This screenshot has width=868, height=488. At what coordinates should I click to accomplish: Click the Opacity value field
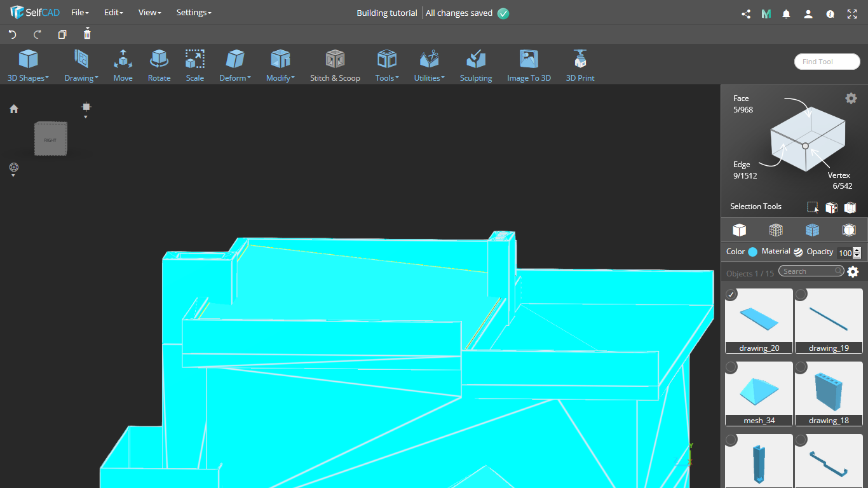[x=844, y=253]
